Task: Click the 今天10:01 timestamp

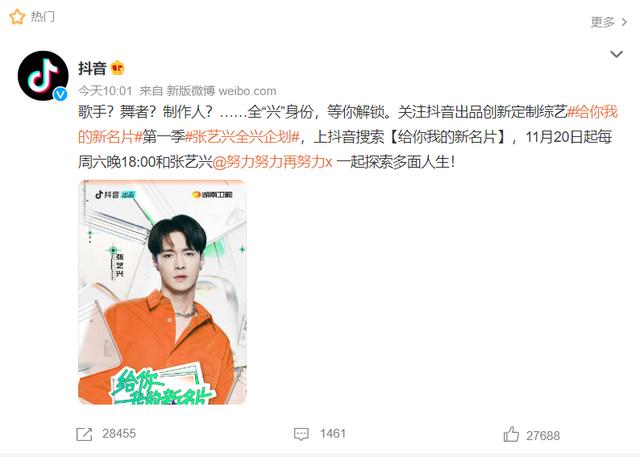Action: click(105, 91)
